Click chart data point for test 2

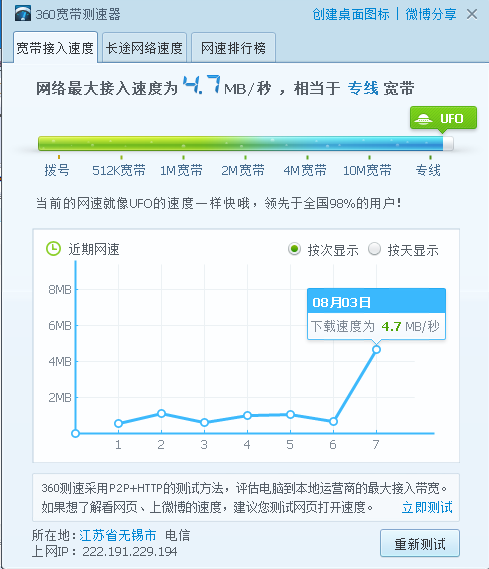(161, 413)
